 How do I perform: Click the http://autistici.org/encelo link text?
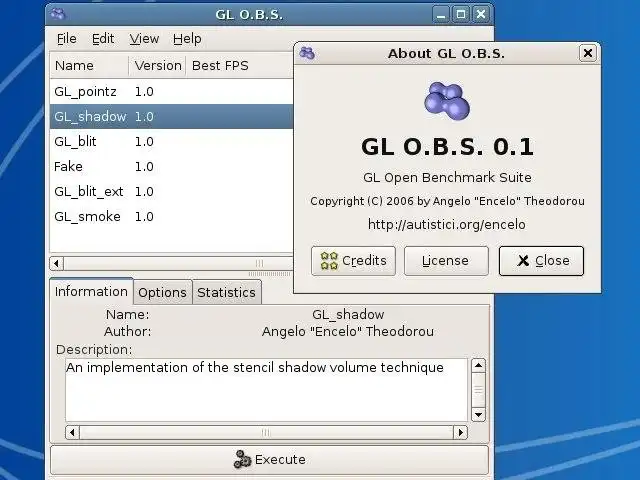pos(447,224)
